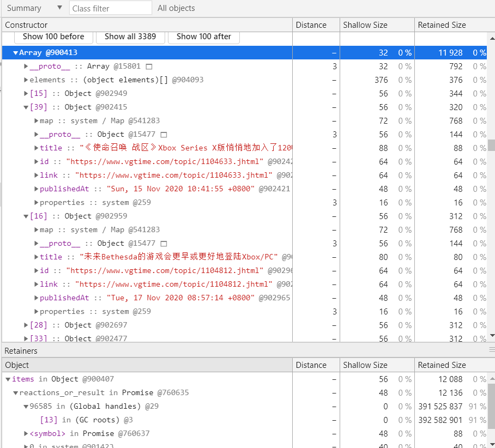Viewport: 495px width, 448px height.
Task: Click the Show 100 after button
Action: [204, 37]
